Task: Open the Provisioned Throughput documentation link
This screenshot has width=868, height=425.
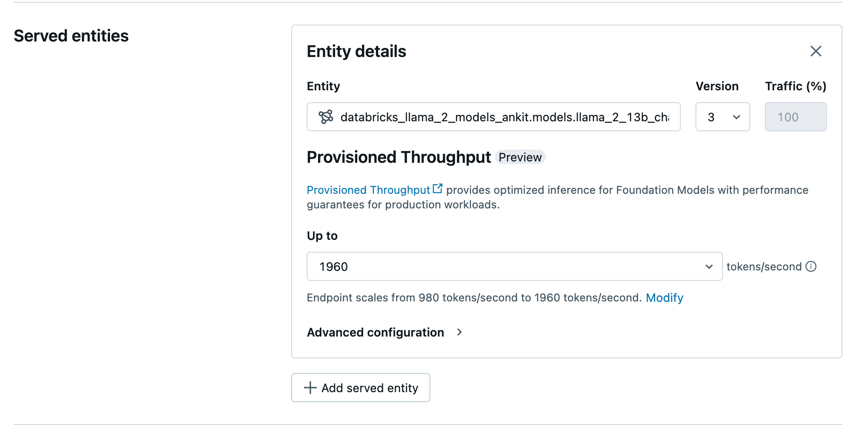Action: tap(369, 190)
